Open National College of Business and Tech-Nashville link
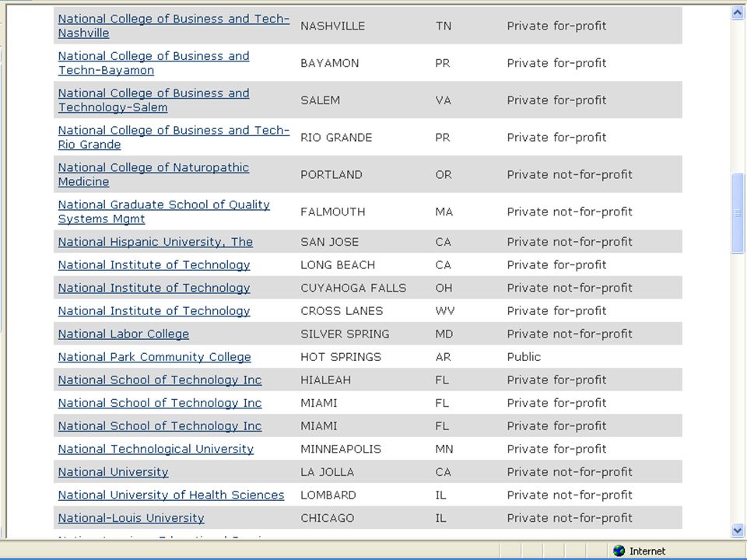747x560 pixels. click(174, 26)
